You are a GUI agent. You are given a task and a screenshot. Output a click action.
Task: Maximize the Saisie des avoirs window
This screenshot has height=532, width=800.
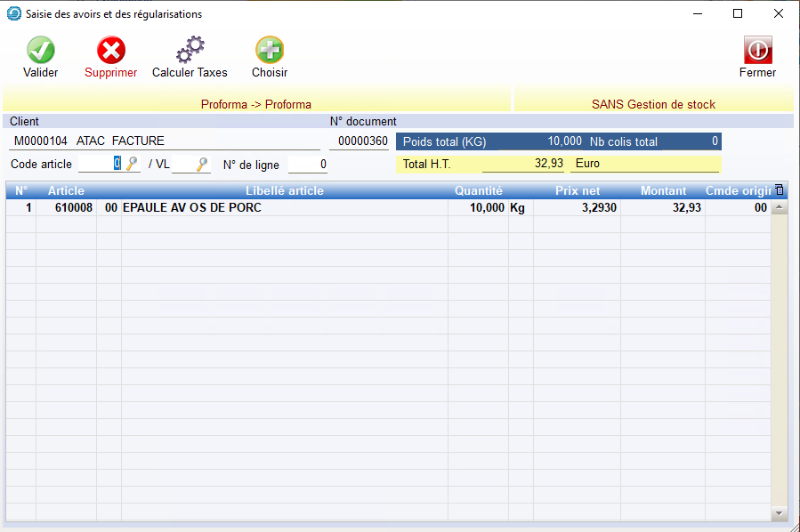pyautogui.click(x=738, y=14)
